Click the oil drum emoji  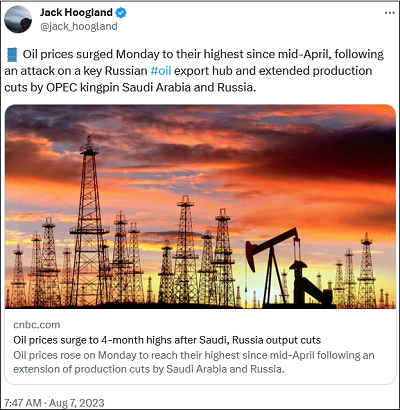(12, 55)
